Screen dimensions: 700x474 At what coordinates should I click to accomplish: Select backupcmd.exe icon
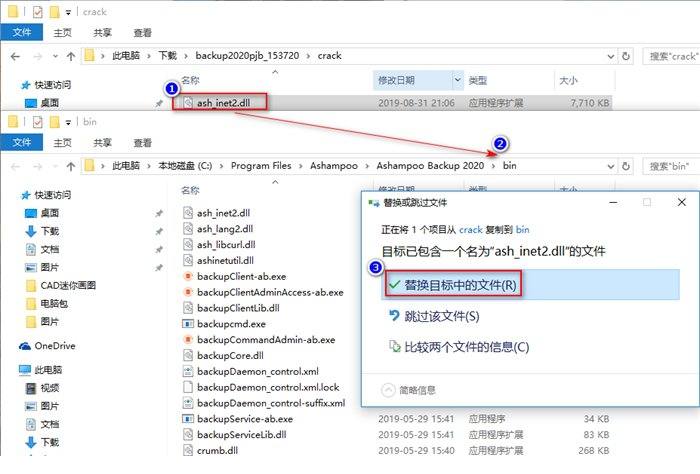pos(188,324)
